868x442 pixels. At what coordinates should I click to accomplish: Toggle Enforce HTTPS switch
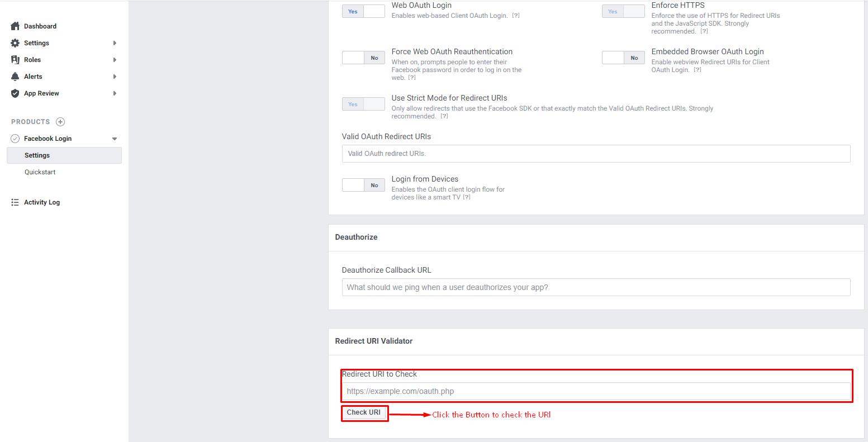coord(623,11)
